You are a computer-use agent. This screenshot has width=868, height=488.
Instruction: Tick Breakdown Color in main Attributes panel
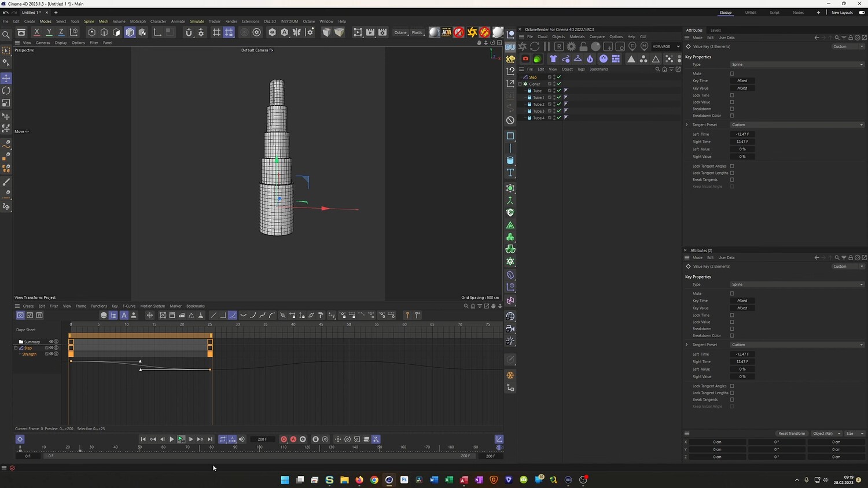pos(732,116)
